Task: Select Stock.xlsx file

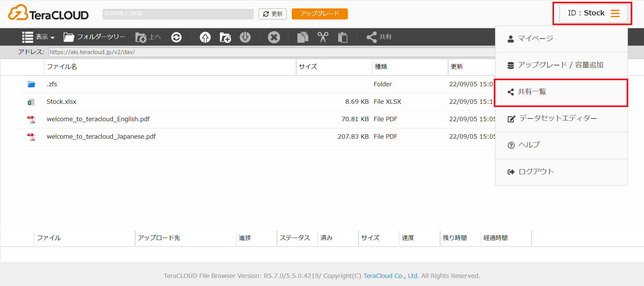Action: coord(61,102)
